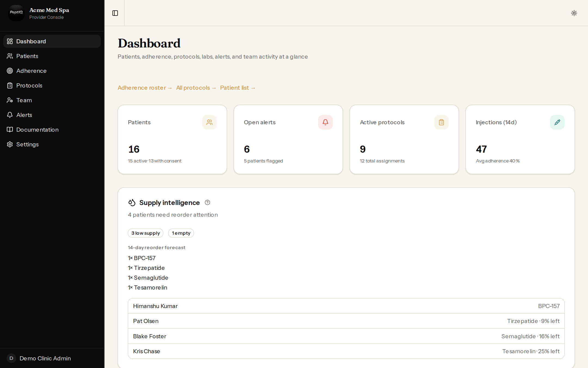The height and width of the screenshot is (368, 588).
Task: Click the PeptIQ logo avatar
Action: pyautogui.click(x=16, y=13)
